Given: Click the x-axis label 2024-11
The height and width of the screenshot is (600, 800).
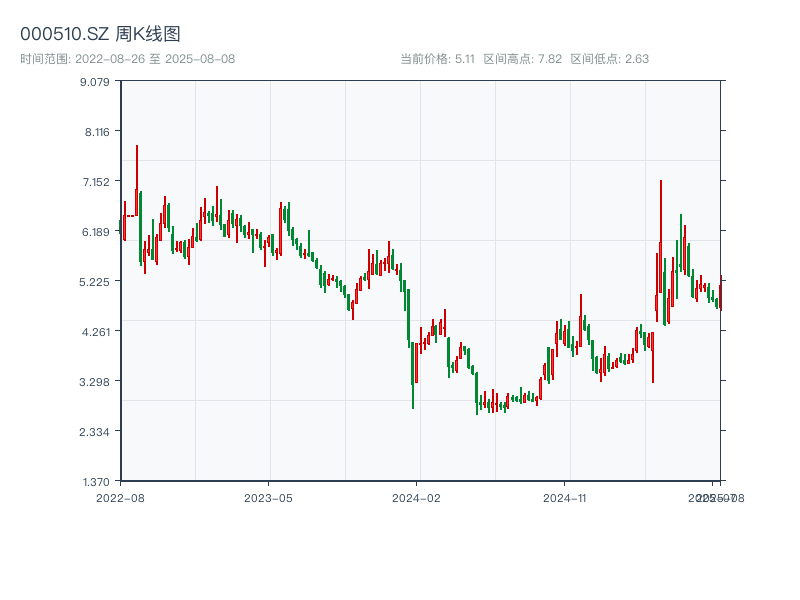Looking at the screenshot, I should click(564, 498).
